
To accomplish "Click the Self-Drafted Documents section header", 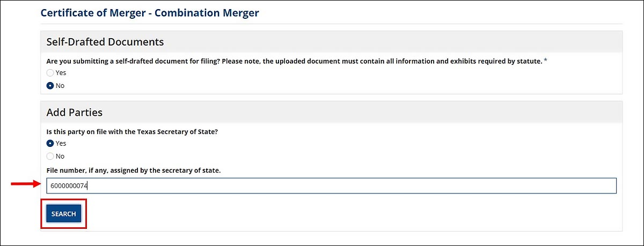I will tap(105, 42).
